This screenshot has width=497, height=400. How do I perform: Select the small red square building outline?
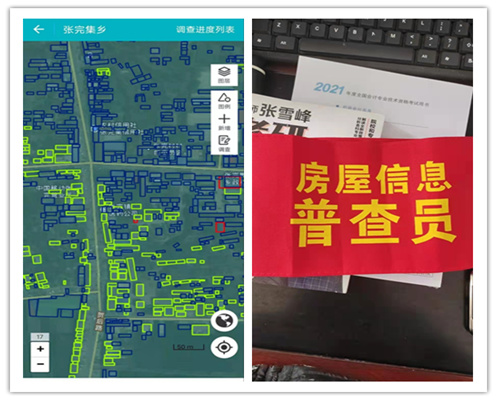(220, 227)
